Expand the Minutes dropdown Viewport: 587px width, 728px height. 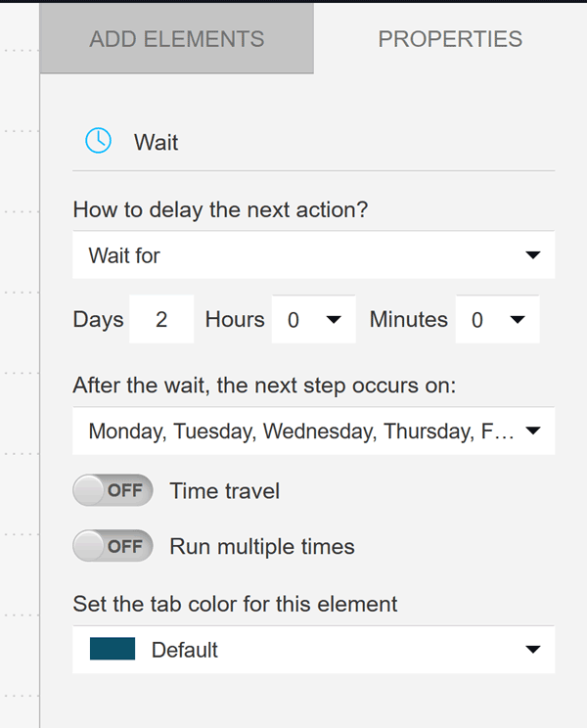click(497, 320)
